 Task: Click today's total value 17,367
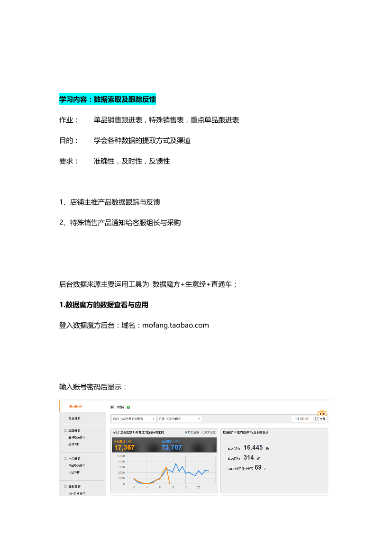[124, 448]
